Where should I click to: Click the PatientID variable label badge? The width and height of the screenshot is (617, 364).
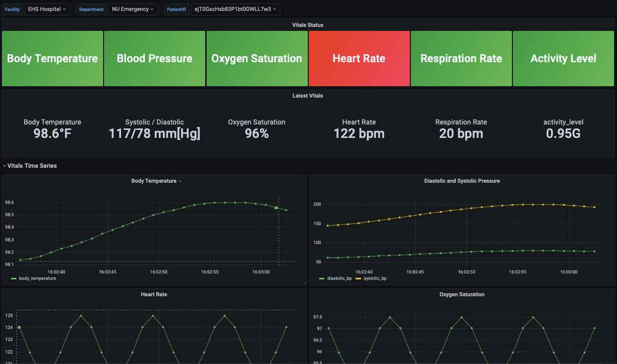pyautogui.click(x=176, y=9)
